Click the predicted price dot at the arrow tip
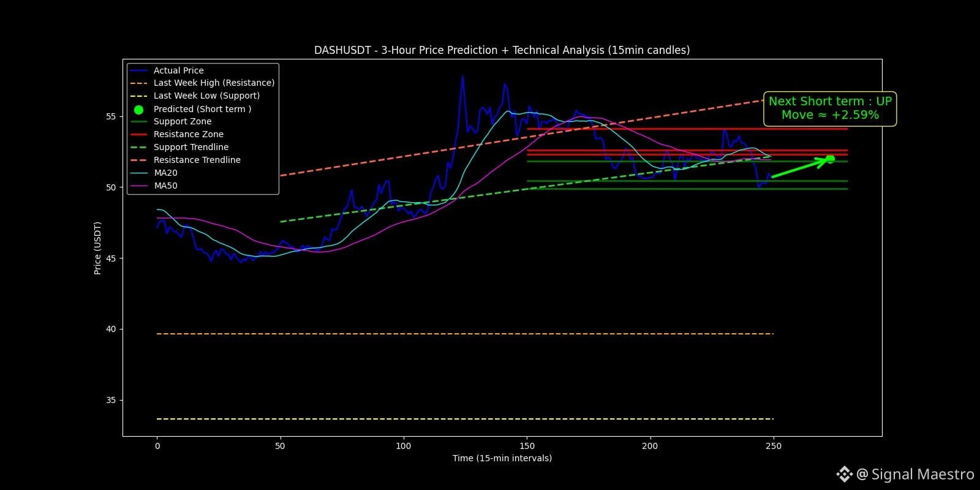 click(x=831, y=159)
